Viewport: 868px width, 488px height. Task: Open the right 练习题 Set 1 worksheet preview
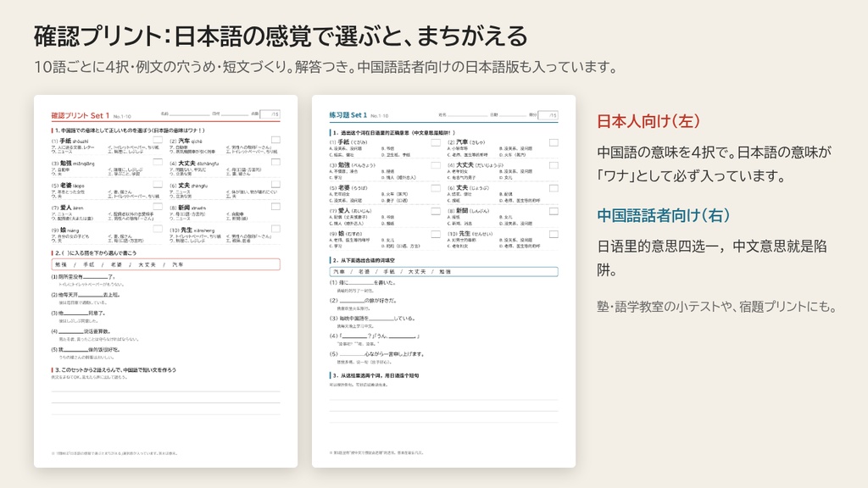pyautogui.click(x=443, y=281)
